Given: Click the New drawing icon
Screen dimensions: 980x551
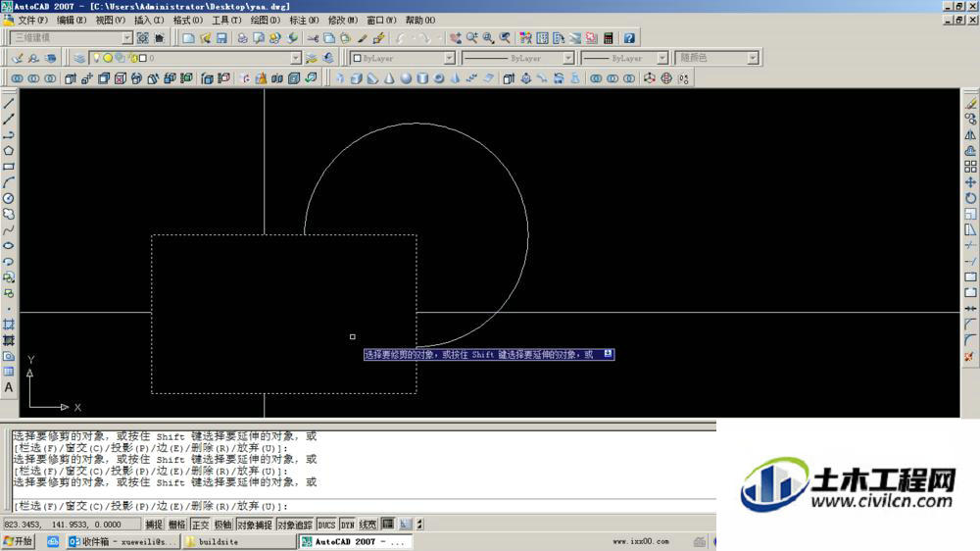Looking at the screenshot, I should [x=188, y=38].
